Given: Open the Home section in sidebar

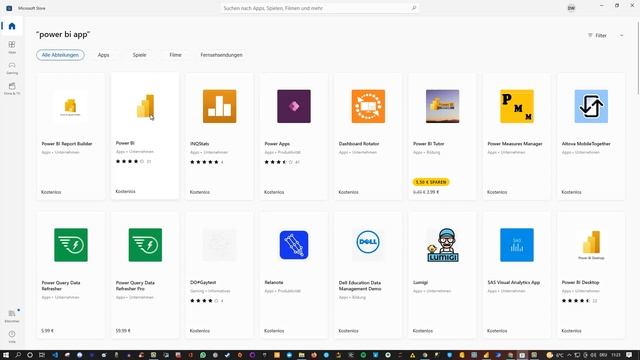Looking at the screenshot, I should coord(12,26).
